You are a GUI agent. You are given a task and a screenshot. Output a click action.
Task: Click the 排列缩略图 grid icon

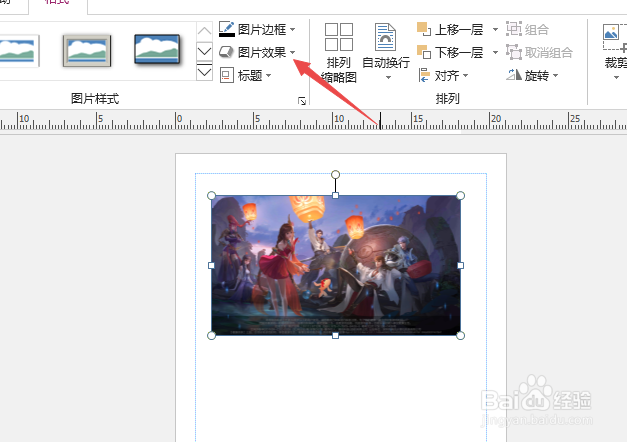(339, 37)
